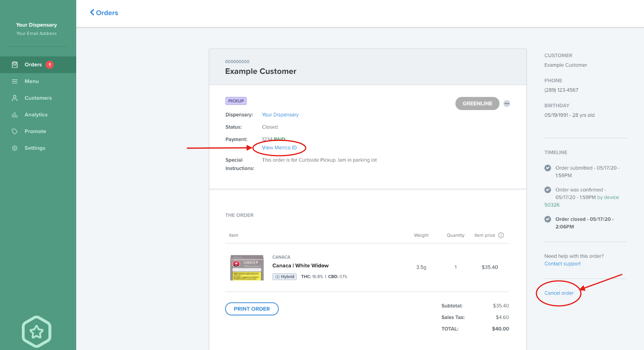Follow the Your Dispensary link
This screenshot has height=350, width=644.
(x=281, y=115)
